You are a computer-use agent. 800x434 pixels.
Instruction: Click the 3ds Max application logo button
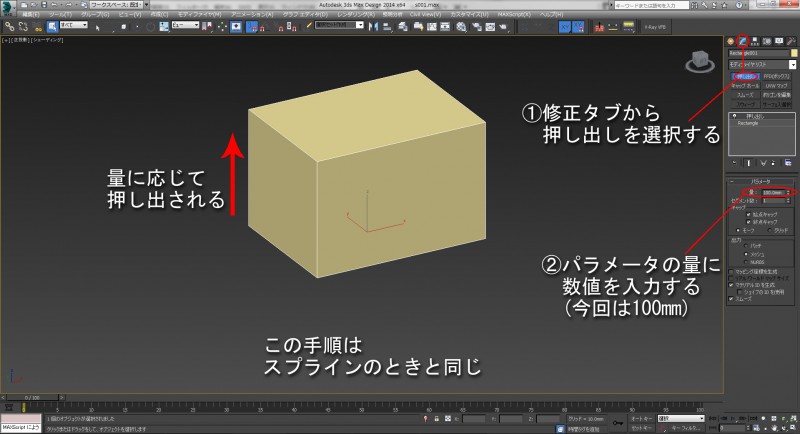(x=8, y=6)
